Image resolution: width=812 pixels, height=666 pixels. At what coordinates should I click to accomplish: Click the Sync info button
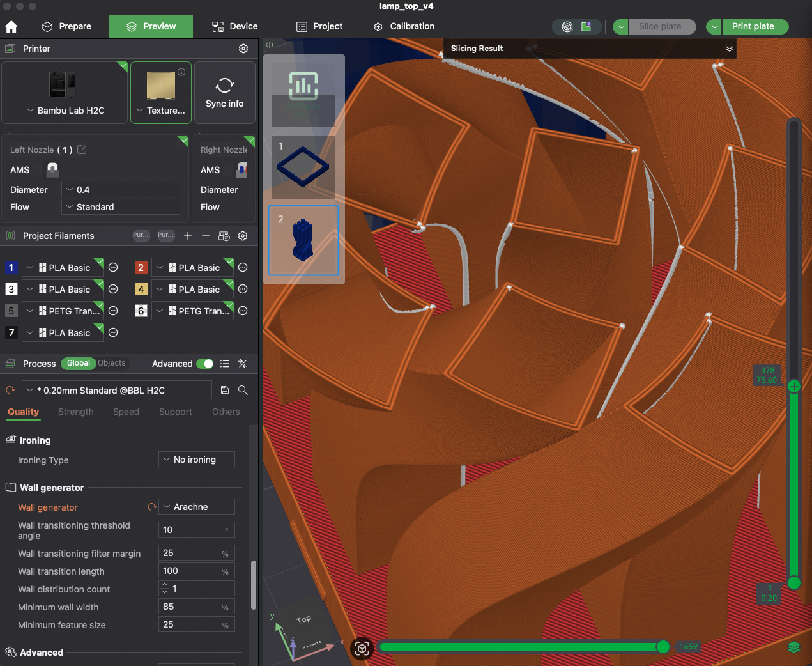224,92
